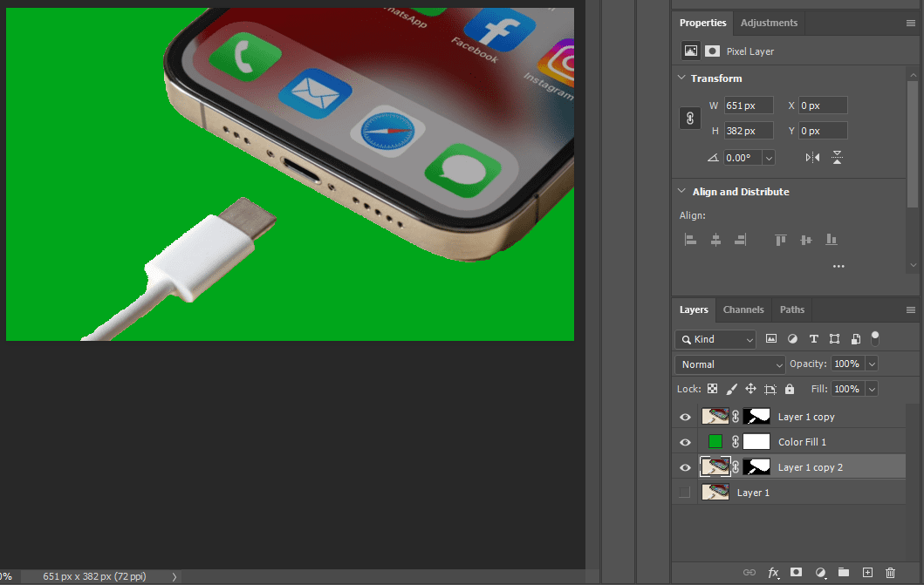Align horizontal centers
The image size is (924, 585).
715,240
